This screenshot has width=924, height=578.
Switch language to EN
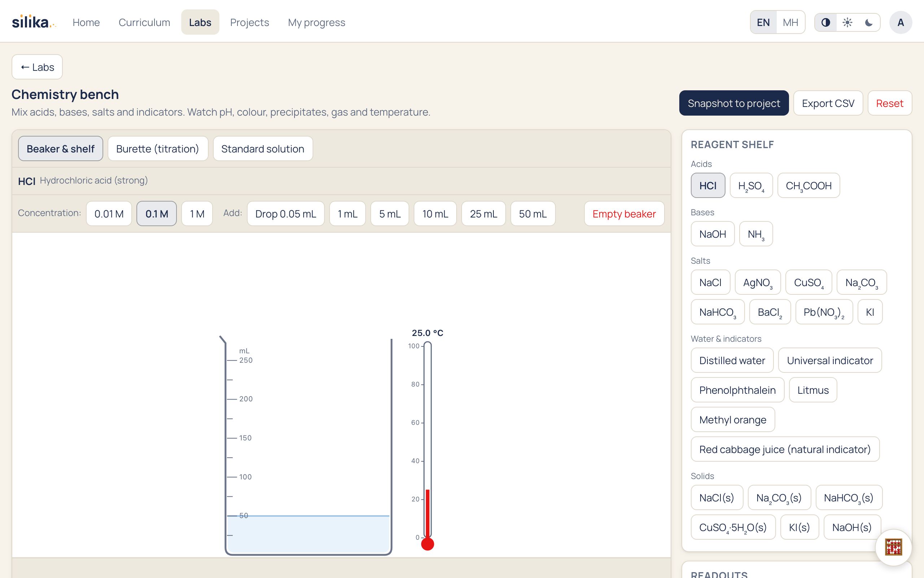pos(763,22)
